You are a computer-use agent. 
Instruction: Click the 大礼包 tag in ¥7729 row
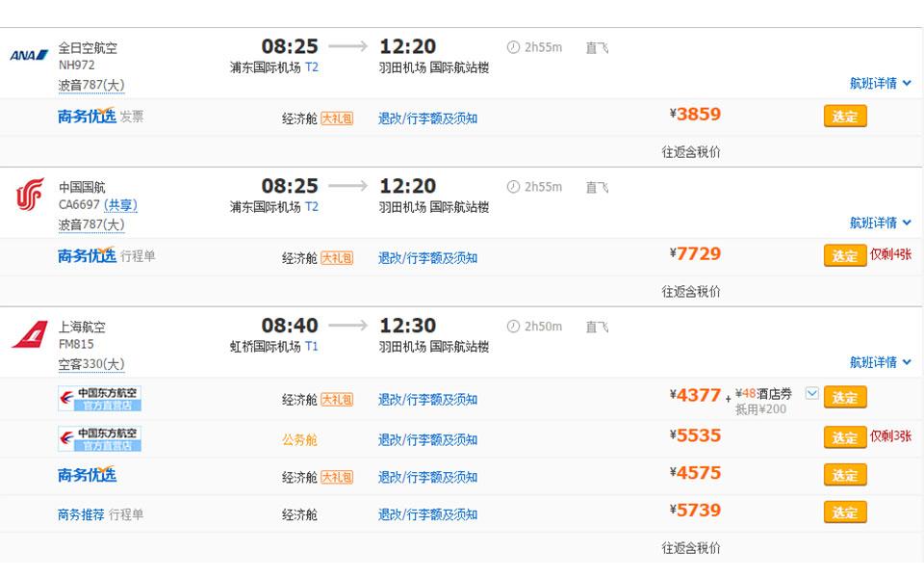click(x=337, y=258)
